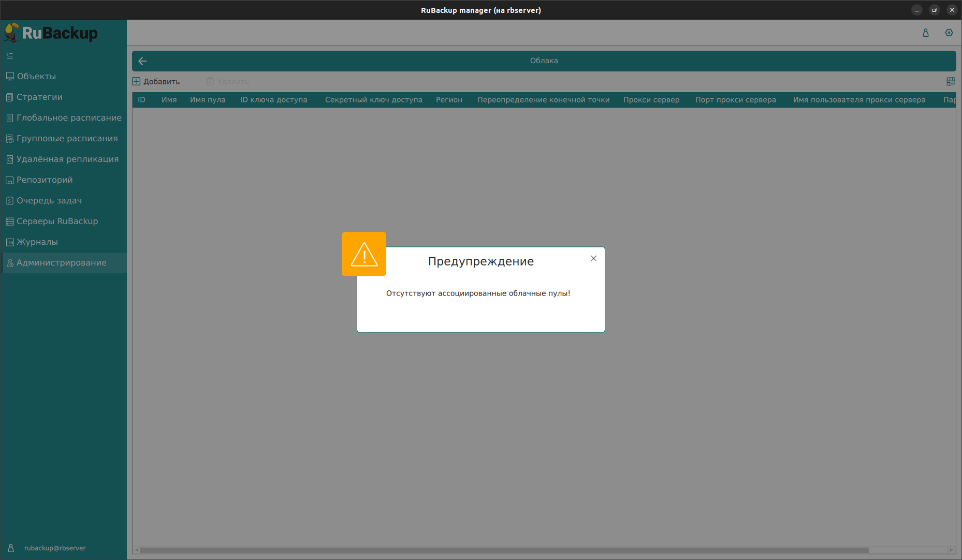Click the Групповые расписания icon in the sidebar
The image size is (962, 560).
pyautogui.click(x=10, y=139)
